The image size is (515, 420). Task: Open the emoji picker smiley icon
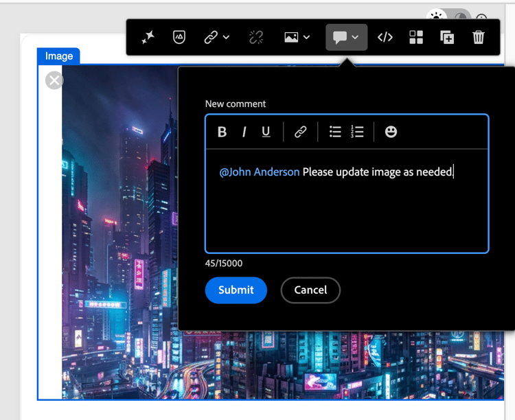391,132
